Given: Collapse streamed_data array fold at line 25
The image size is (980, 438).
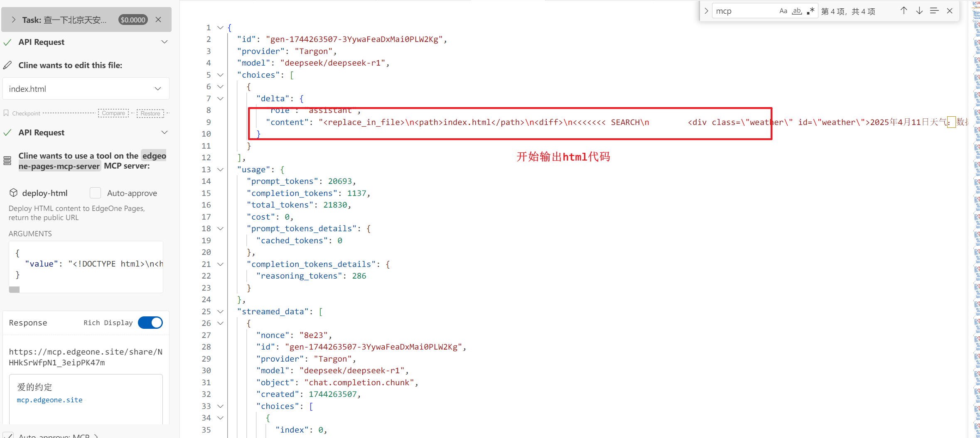Looking at the screenshot, I should [221, 311].
